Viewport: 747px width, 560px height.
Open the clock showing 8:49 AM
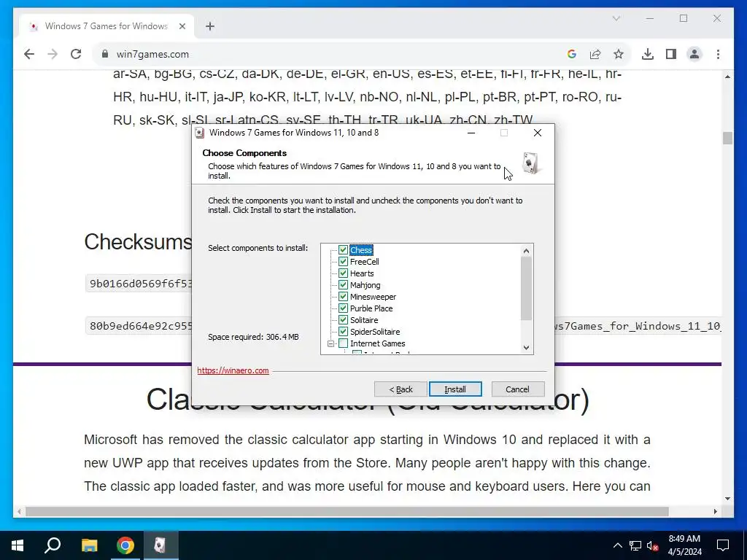(684, 545)
